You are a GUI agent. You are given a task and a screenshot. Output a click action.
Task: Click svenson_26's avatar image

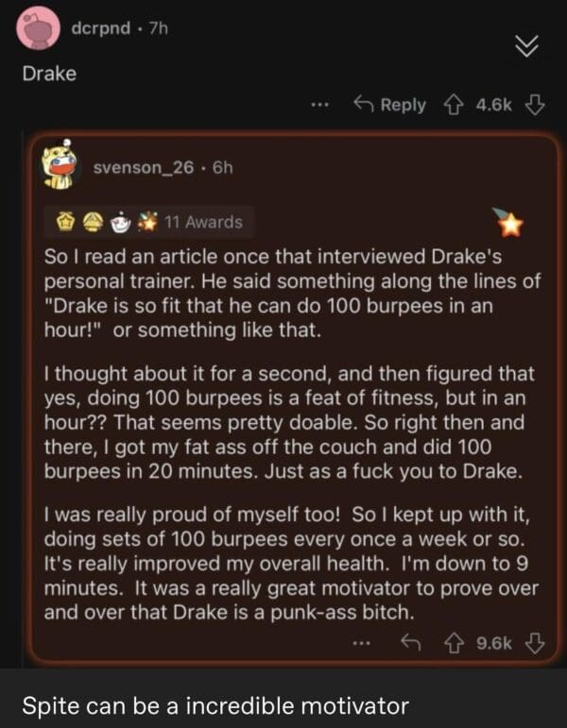click(61, 167)
